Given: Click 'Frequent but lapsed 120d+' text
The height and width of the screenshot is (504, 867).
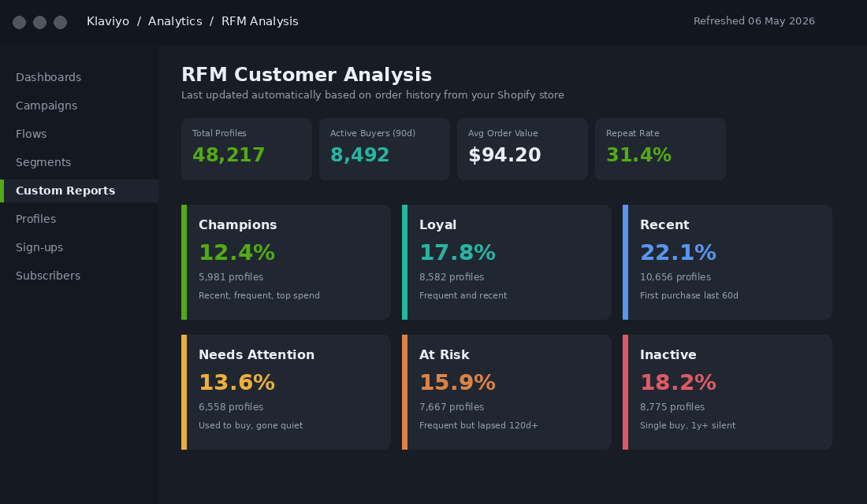Looking at the screenshot, I should [x=479, y=425].
